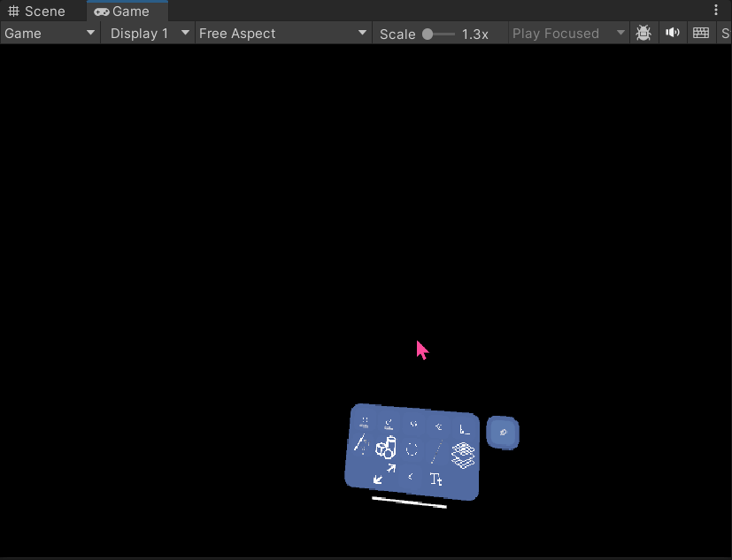
Task: Click the panel's second top-row icon
Action: [389, 424]
